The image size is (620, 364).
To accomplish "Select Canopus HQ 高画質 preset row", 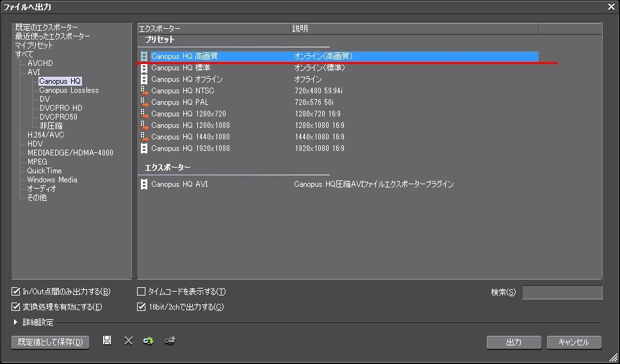I will [339, 56].
